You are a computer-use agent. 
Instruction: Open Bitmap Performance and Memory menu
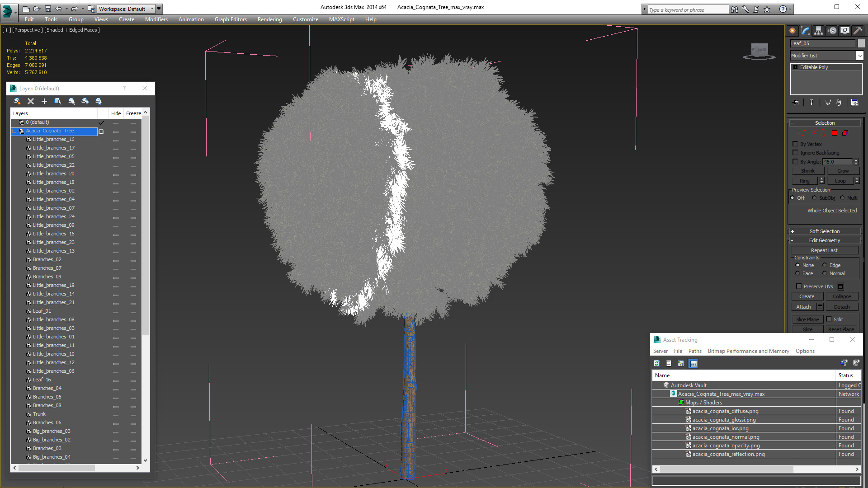748,351
